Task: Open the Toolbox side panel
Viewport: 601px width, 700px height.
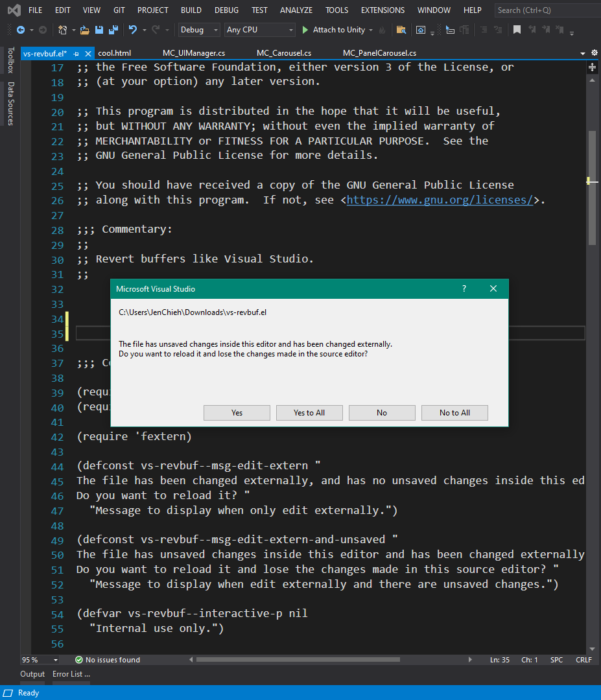Action: pyautogui.click(x=11, y=60)
